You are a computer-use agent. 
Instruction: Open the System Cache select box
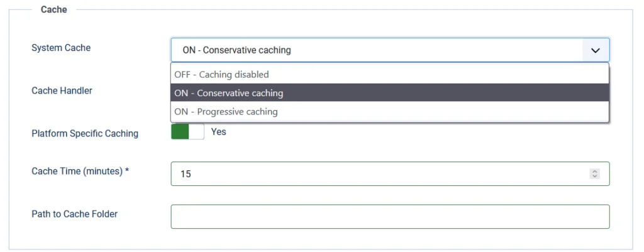(x=377, y=50)
